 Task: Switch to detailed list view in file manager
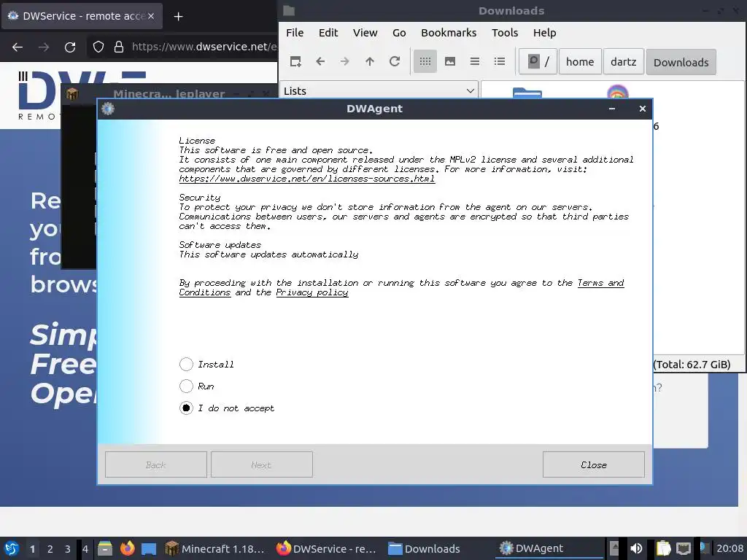[499, 61]
